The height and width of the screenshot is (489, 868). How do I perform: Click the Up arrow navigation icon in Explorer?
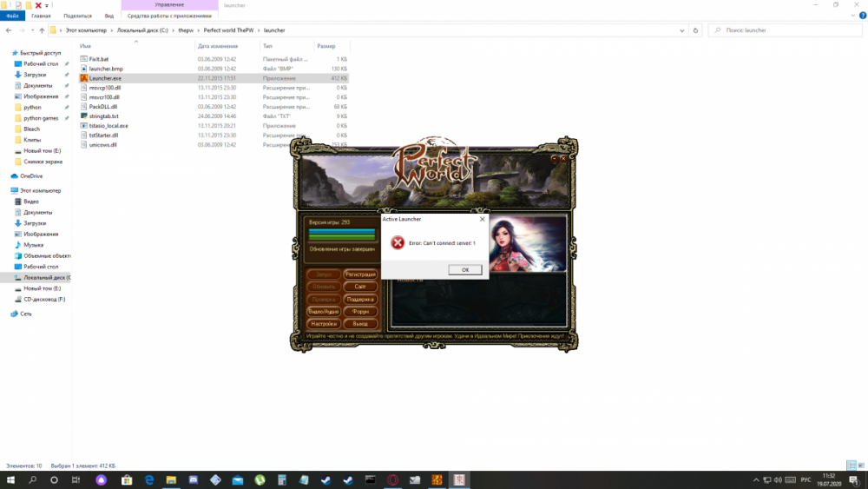pyautogui.click(x=42, y=30)
